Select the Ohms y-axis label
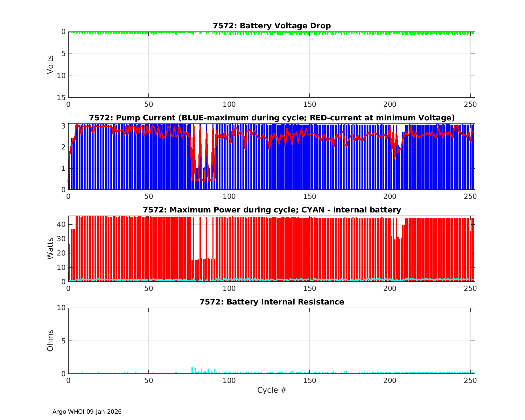525x420 pixels. 50,341
